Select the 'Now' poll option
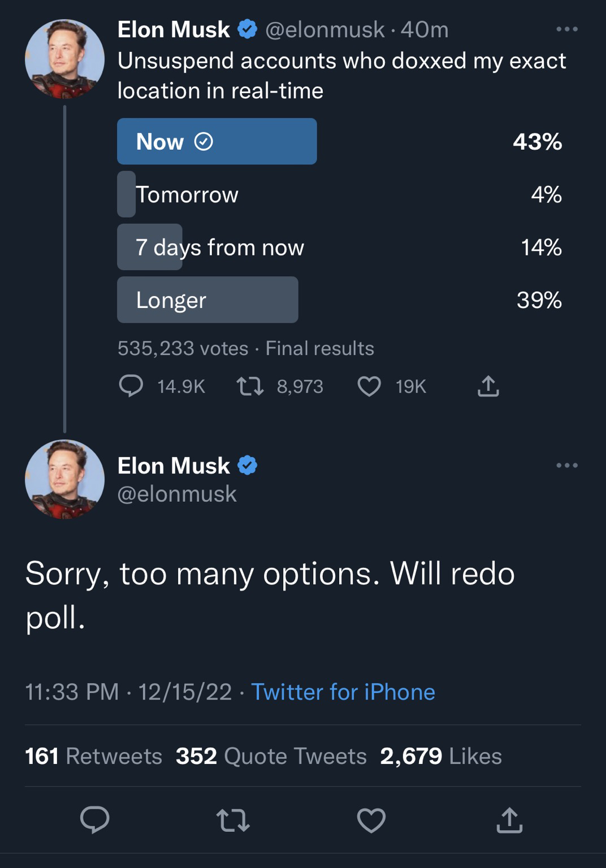Screen dimensions: 606x868 click(x=217, y=141)
